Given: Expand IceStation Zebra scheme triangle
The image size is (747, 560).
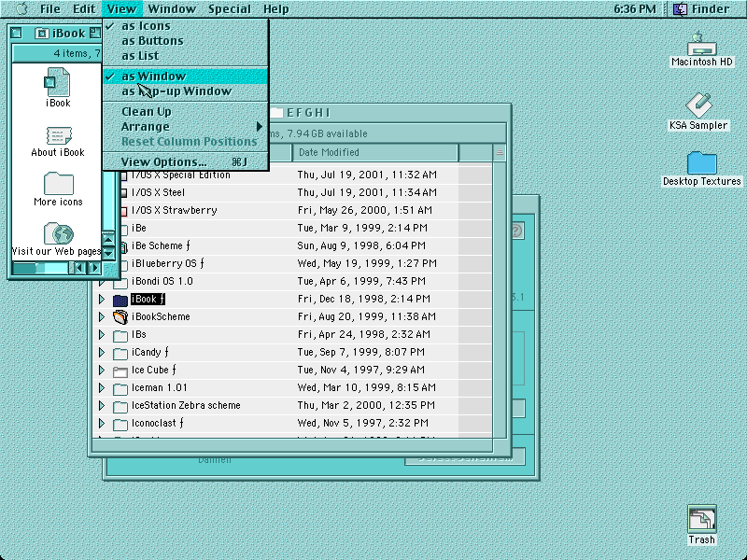Looking at the screenshot, I should coord(102,406).
